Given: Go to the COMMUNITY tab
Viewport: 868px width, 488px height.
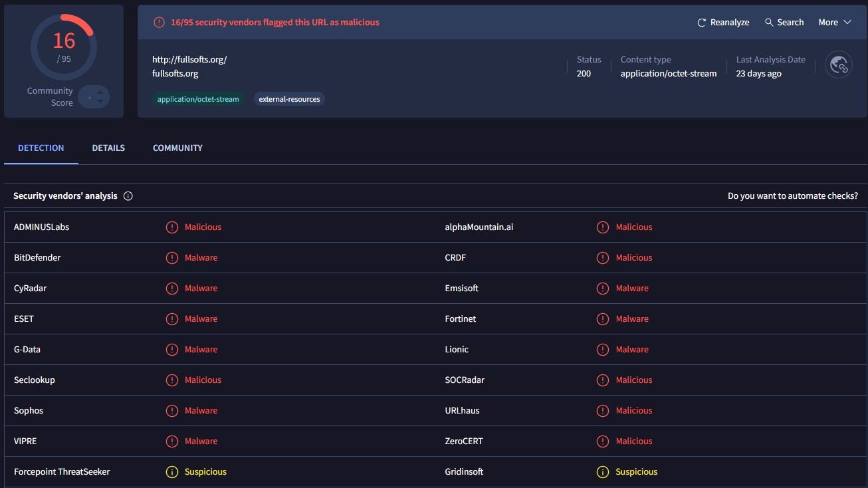Looking at the screenshot, I should pyautogui.click(x=177, y=148).
